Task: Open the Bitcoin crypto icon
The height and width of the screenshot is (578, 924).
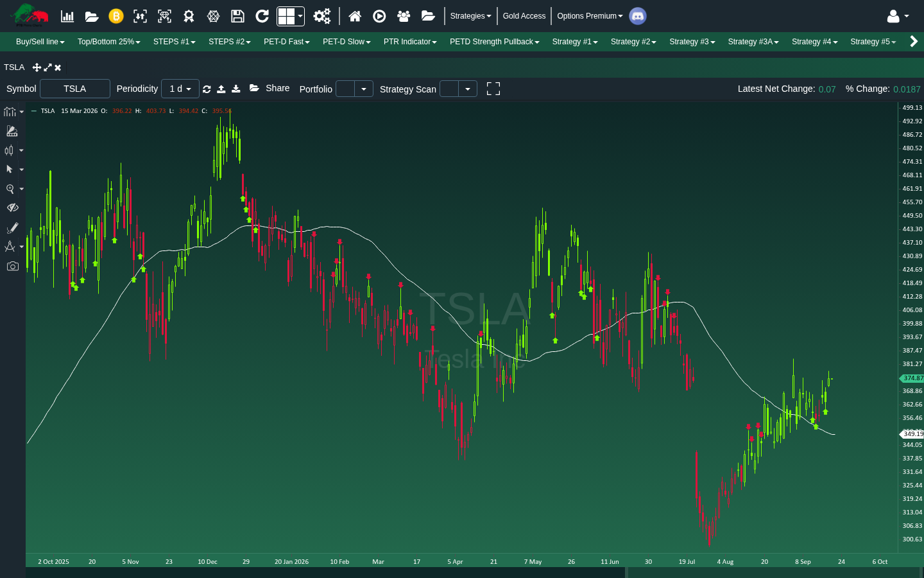Action: [116, 16]
